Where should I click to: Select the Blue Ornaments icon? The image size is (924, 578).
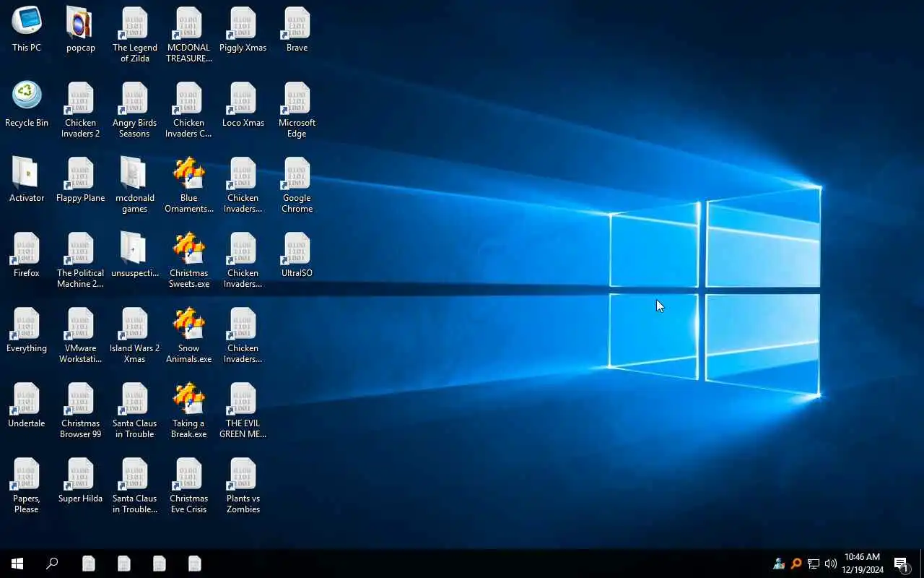click(189, 184)
